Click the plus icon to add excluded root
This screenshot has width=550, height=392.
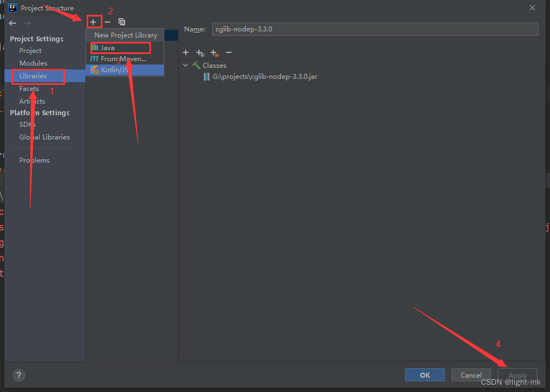coord(214,52)
